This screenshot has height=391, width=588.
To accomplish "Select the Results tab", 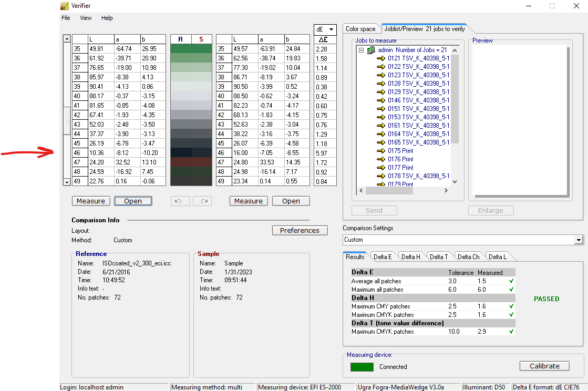I will coord(355,257).
